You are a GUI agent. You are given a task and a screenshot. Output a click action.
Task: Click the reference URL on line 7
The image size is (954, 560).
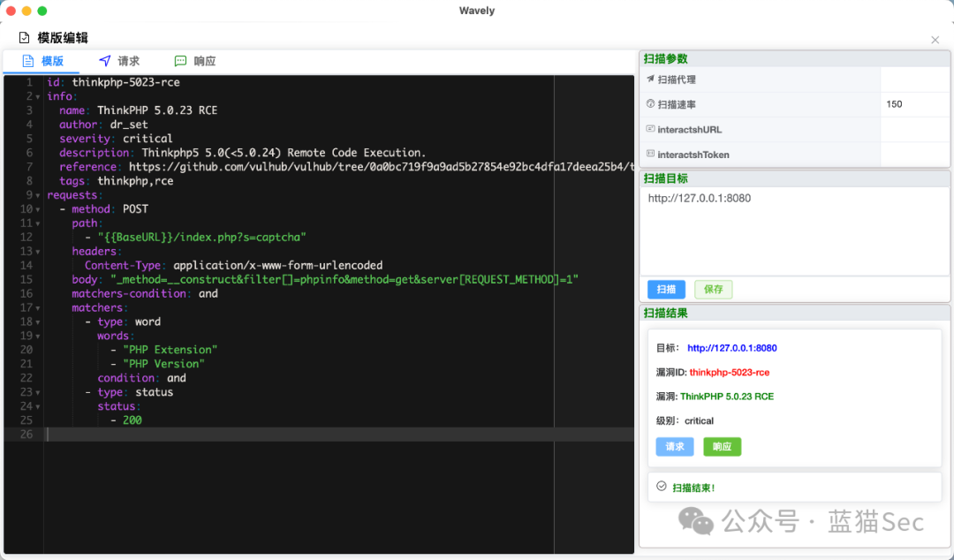click(x=382, y=167)
